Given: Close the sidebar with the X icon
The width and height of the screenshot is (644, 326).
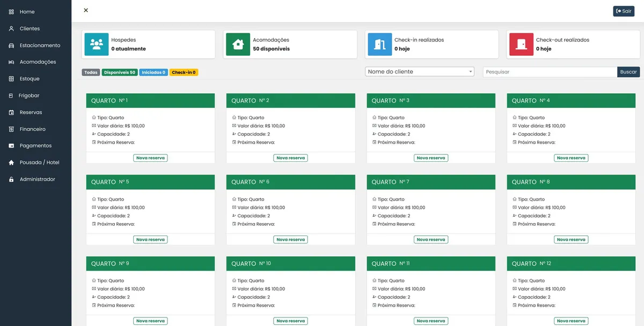Looking at the screenshot, I should point(86,10).
